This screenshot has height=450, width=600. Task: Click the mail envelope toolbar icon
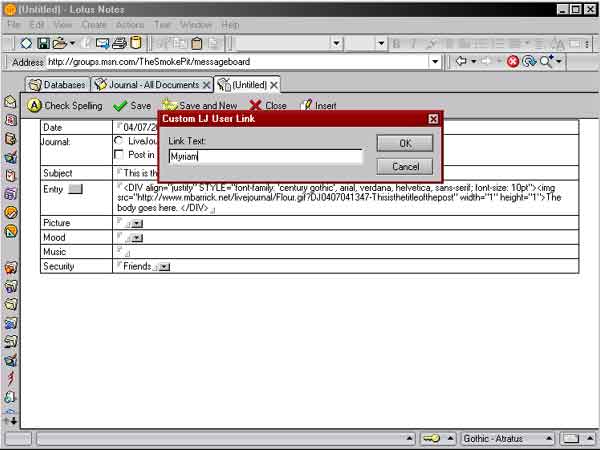[103, 43]
